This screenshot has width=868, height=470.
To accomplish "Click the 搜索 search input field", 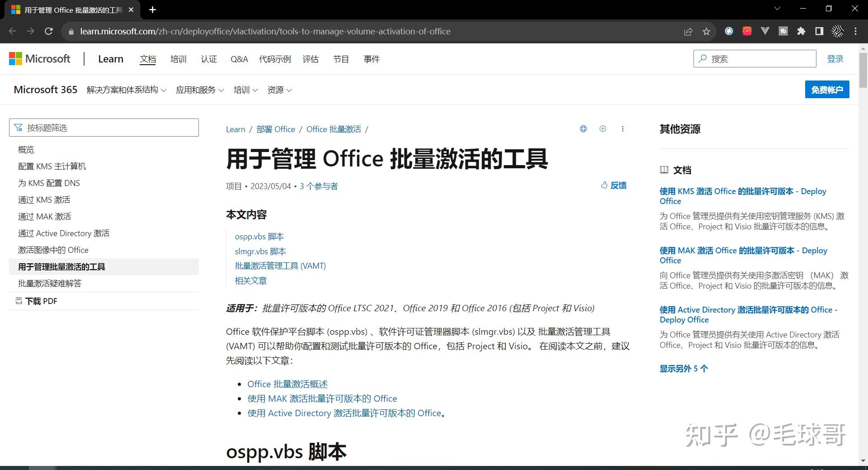I will [755, 59].
